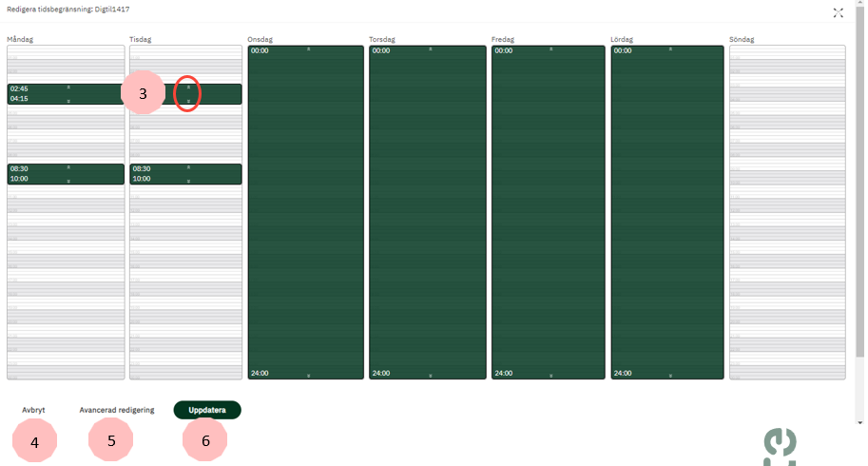Save changes with the Uppdatera button

point(207,410)
